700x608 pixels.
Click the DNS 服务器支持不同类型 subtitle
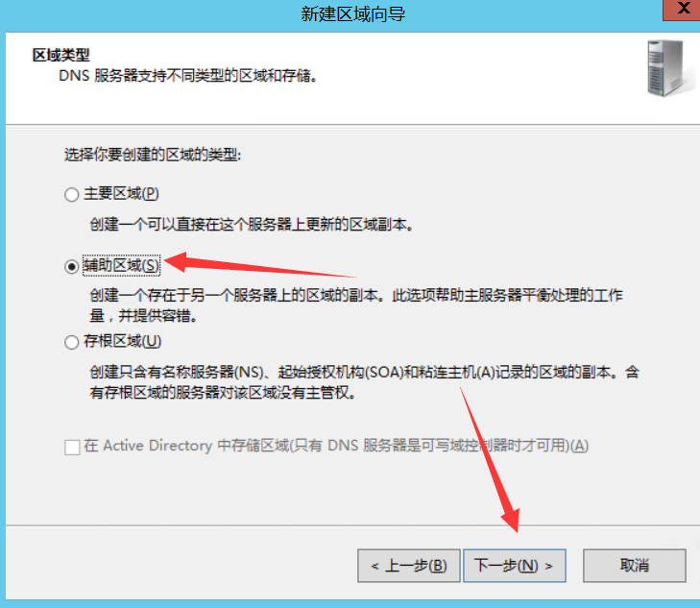click(x=188, y=76)
